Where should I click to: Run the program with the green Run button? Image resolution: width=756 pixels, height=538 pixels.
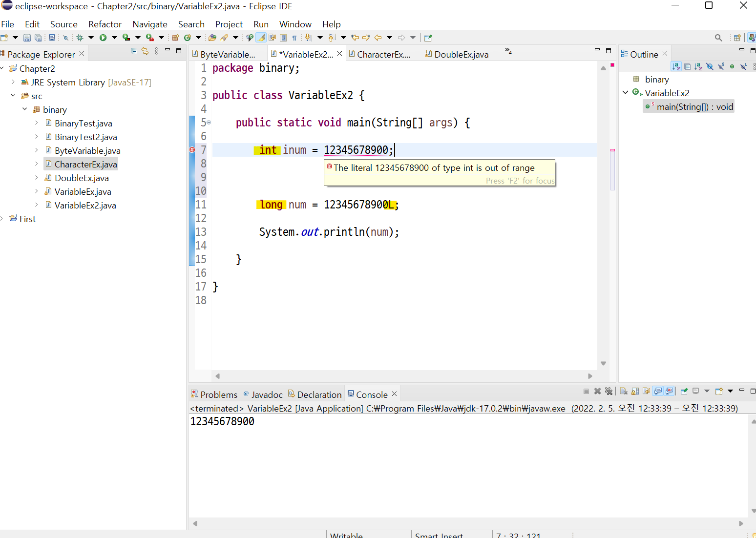(103, 38)
